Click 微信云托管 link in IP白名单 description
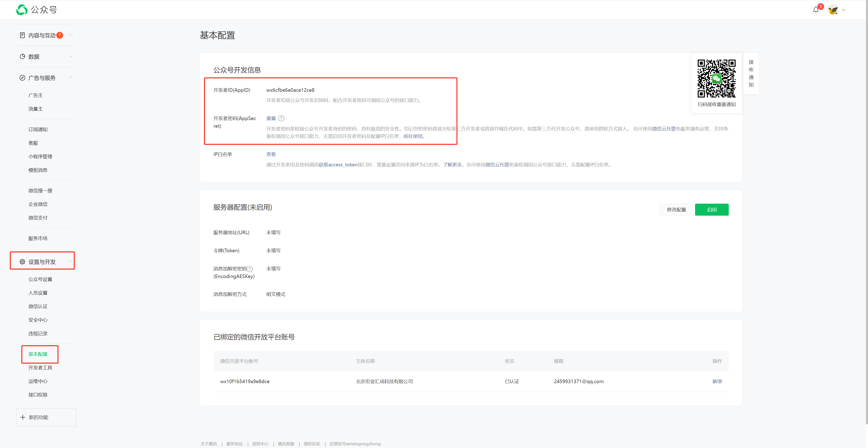Image resolution: width=868 pixels, height=448 pixels. click(497, 165)
